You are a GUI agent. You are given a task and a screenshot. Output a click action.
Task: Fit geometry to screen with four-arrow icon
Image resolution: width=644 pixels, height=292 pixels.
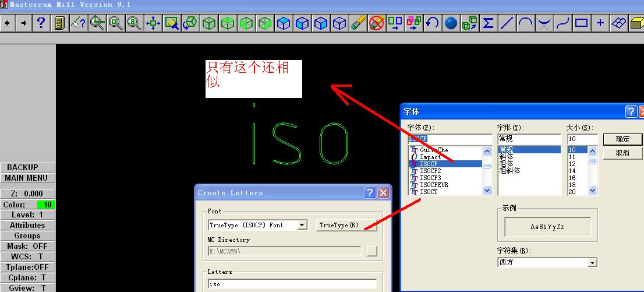coord(153,23)
